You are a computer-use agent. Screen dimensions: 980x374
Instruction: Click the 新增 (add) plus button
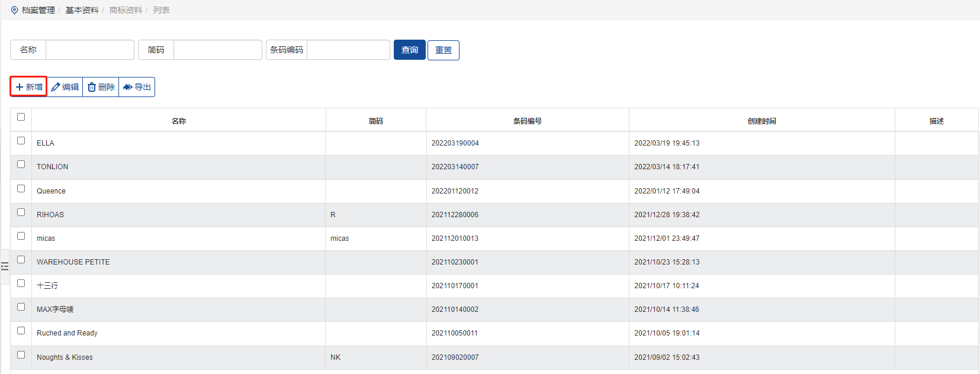(x=28, y=87)
